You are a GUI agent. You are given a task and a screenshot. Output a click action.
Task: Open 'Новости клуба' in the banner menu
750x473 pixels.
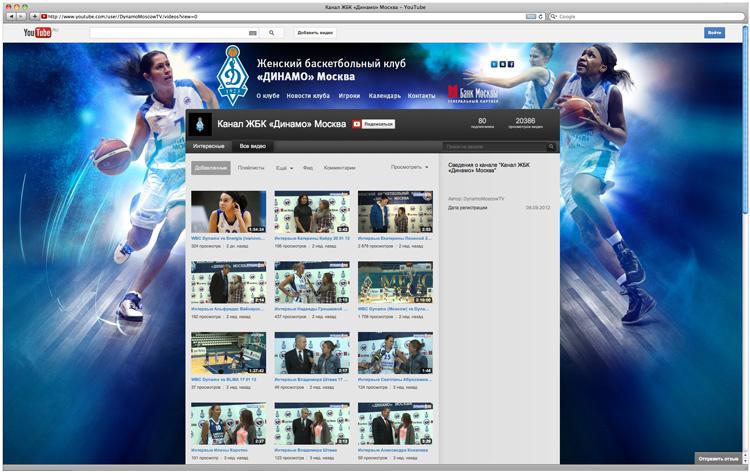coord(307,96)
